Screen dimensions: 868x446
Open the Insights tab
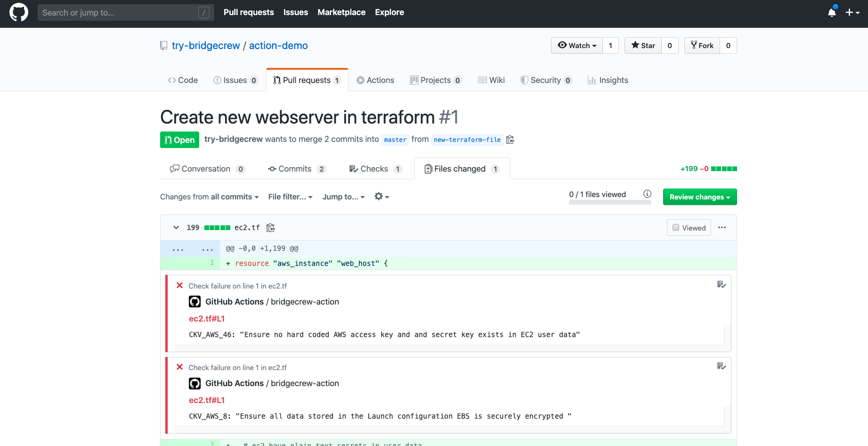(x=608, y=80)
